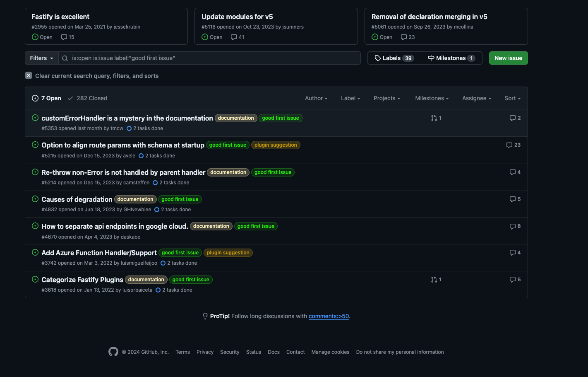The width and height of the screenshot is (588, 377).
Task: Open comments on Categorize Fastify Plugins
Action: tap(515, 280)
